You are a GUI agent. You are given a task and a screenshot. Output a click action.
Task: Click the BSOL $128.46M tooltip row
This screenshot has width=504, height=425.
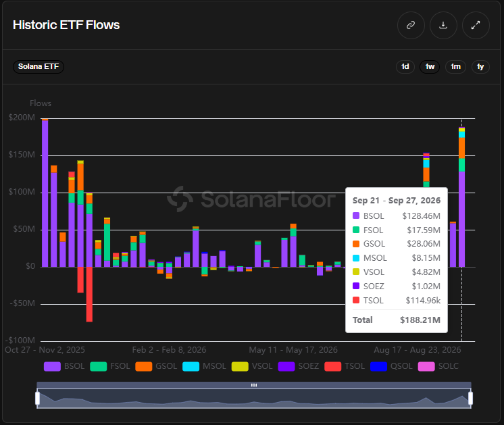coord(397,216)
